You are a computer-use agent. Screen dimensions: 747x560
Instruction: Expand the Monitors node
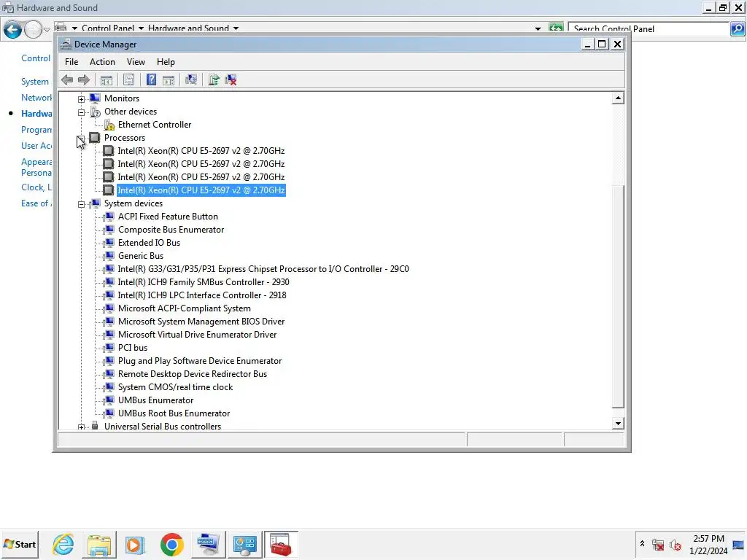point(82,99)
